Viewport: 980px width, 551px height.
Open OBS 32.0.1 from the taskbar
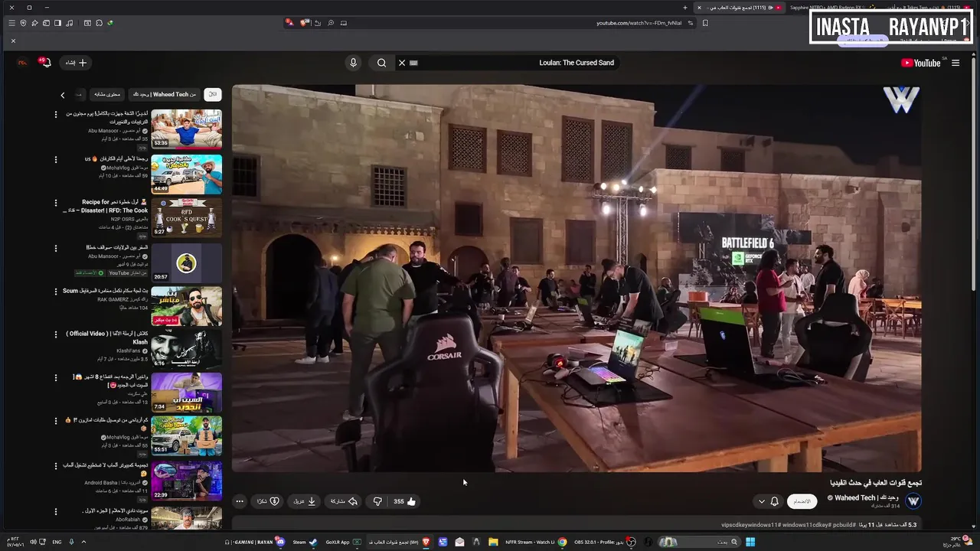click(x=605, y=542)
